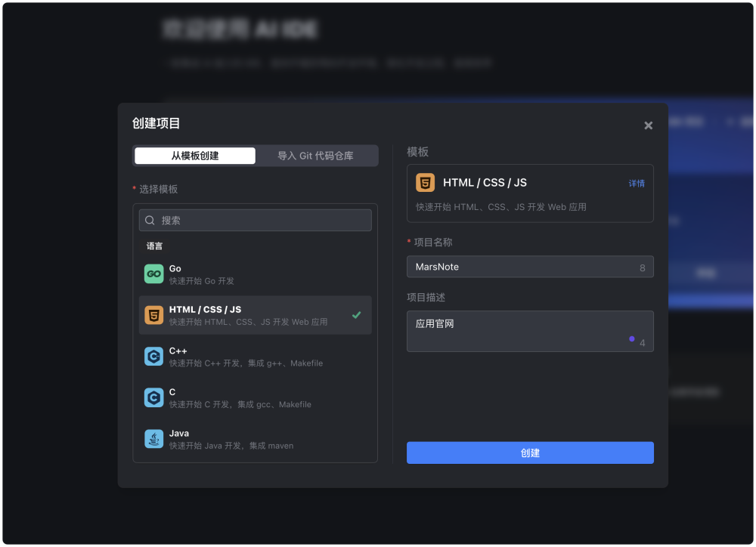The image size is (756, 547).
Task: Open the 详情 link on the template card
Action: [x=636, y=183]
